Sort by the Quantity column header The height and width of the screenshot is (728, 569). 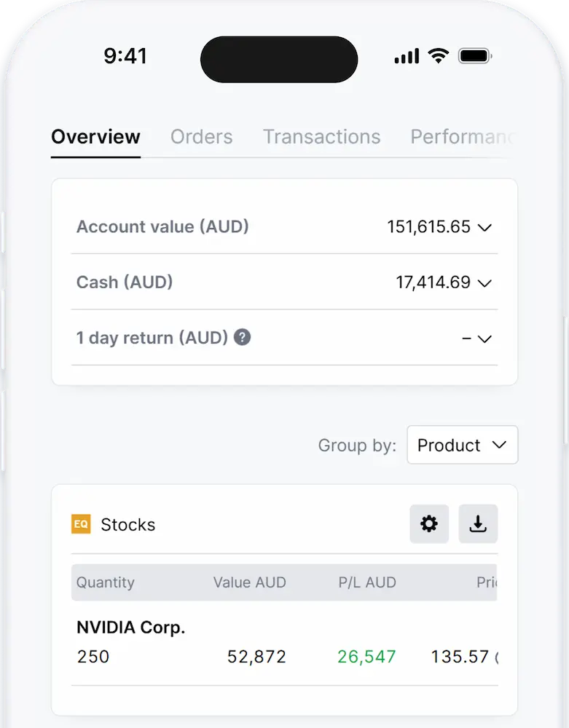point(106,582)
